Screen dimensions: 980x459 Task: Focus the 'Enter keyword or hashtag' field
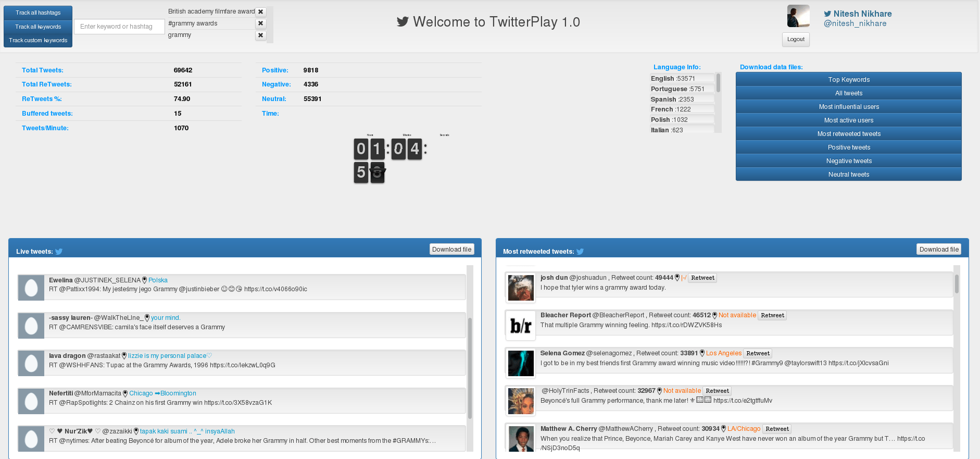119,27
